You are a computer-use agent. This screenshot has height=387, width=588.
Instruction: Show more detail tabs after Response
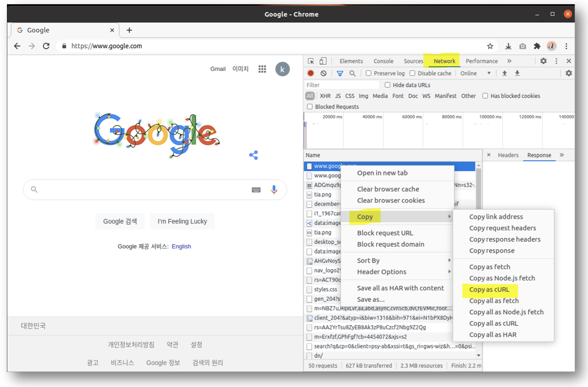562,155
